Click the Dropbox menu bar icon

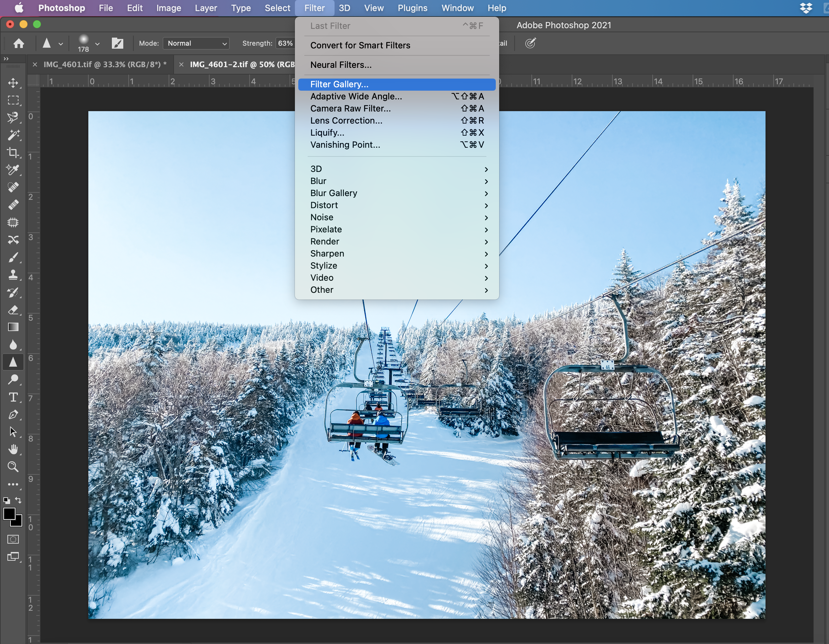(x=806, y=8)
